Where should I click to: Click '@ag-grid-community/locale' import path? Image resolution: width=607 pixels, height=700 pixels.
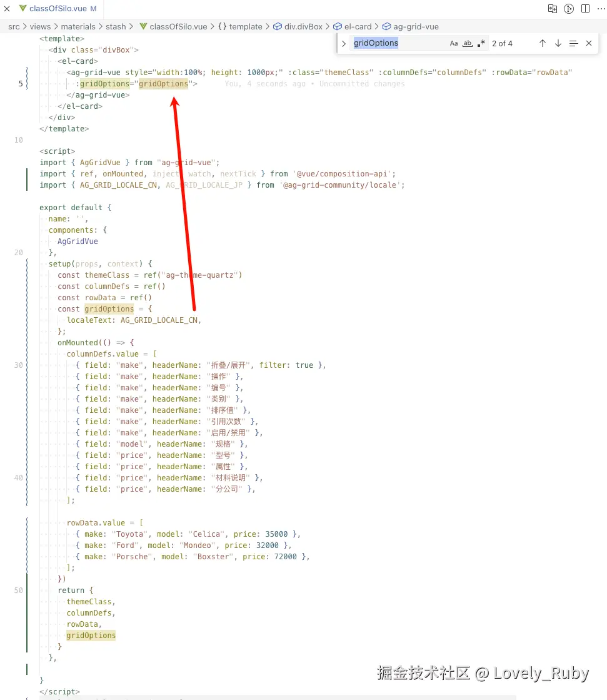tap(339, 185)
